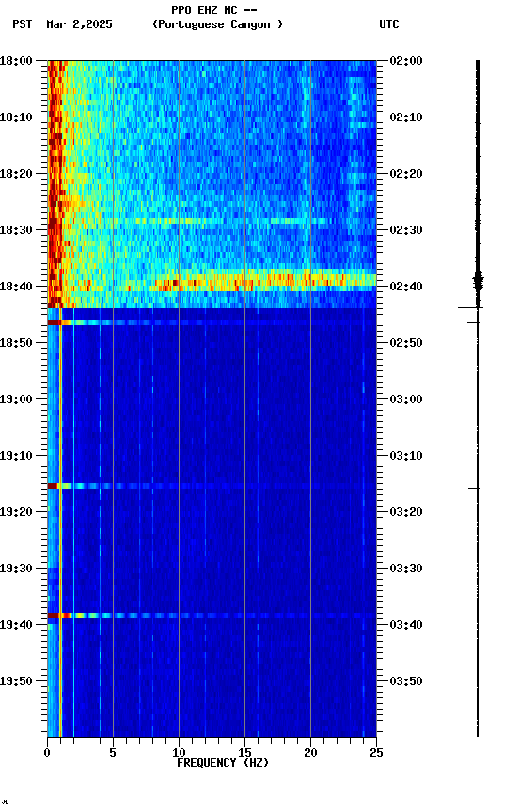Click the UTC time label 02:40
The image size is (519, 812).
coord(406,287)
